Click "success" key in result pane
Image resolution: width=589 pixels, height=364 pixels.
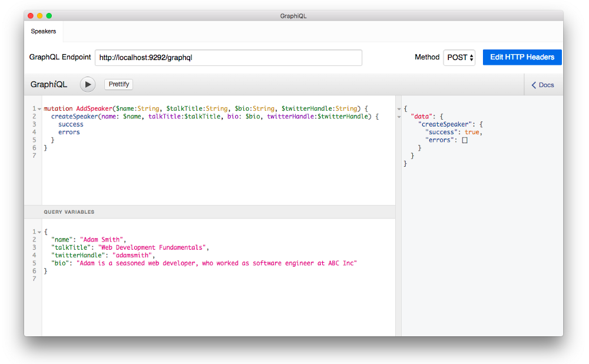(441, 132)
